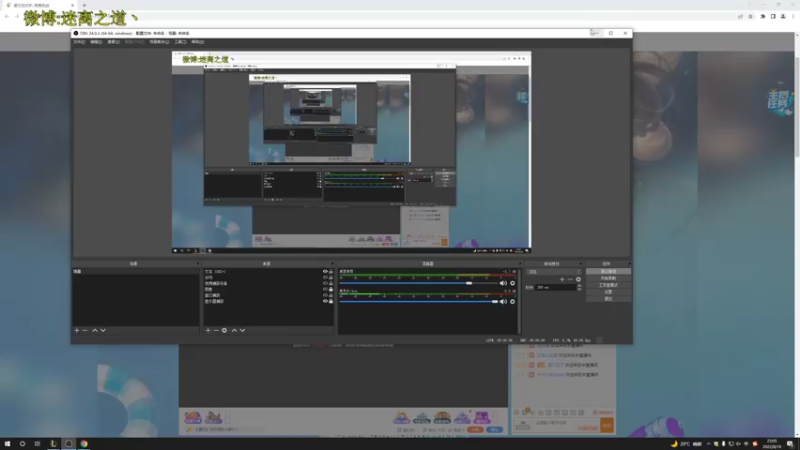Viewport: 800px width, 450px height.
Task: Open source properties gear in Sources panel
Action: click(224, 331)
